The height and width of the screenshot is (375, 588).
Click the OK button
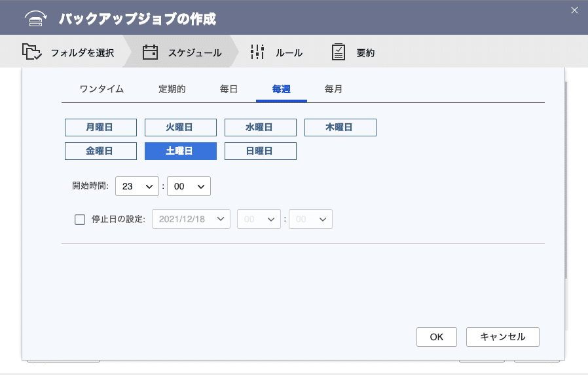pyautogui.click(x=437, y=337)
